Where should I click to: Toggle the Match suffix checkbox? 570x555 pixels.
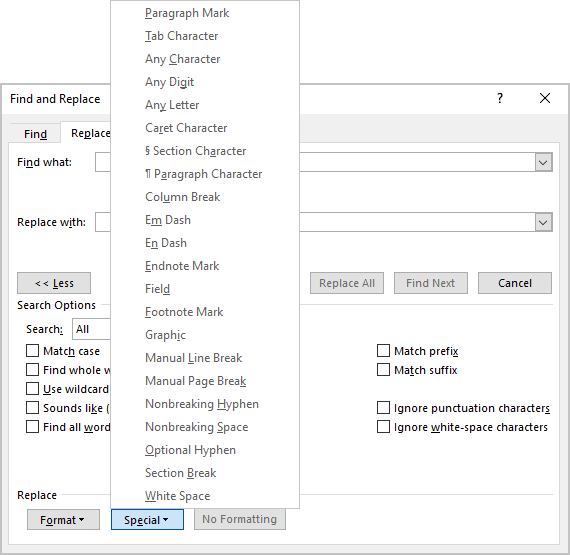(x=383, y=370)
